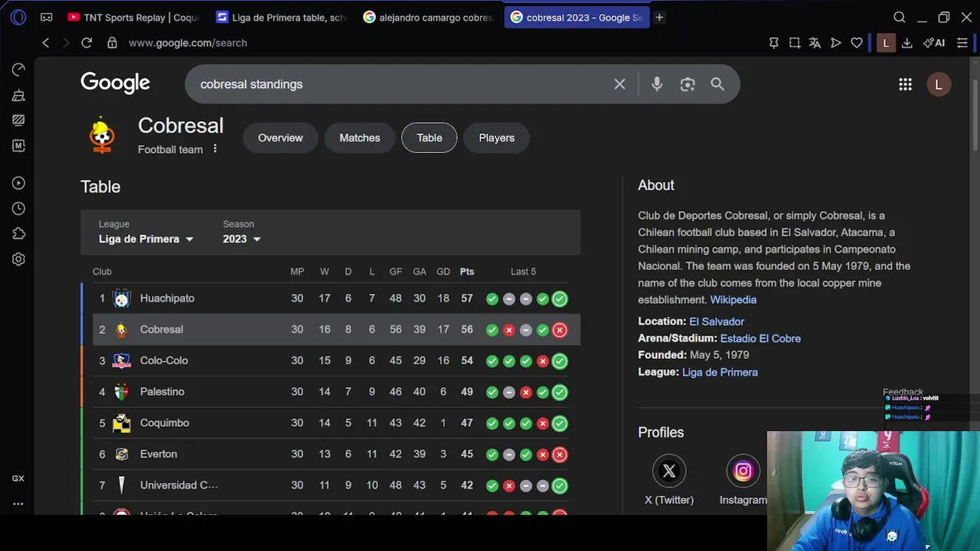
Task: Submit search with magnifier icon
Action: click(717, 84)
